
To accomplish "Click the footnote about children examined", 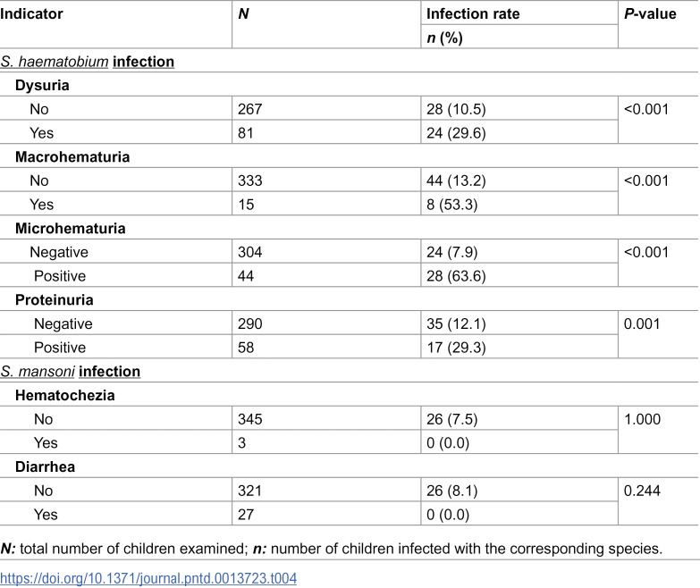I will (332, 549).
